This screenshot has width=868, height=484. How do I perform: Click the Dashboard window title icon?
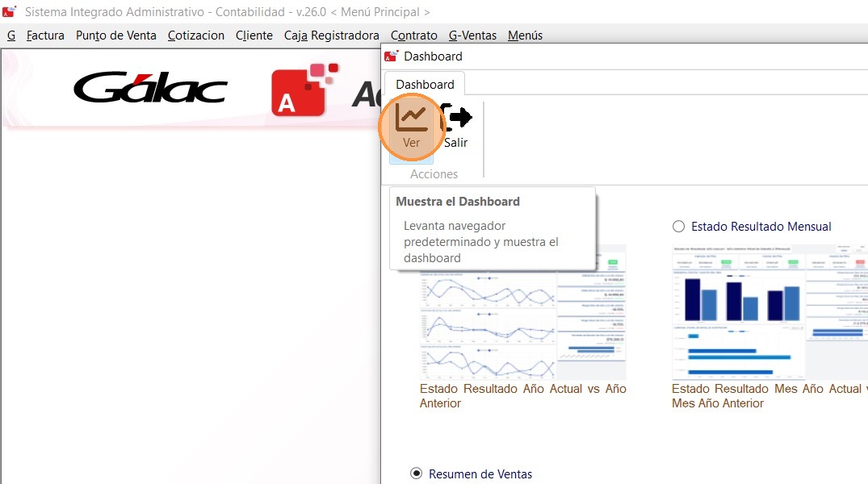point(392,56)
